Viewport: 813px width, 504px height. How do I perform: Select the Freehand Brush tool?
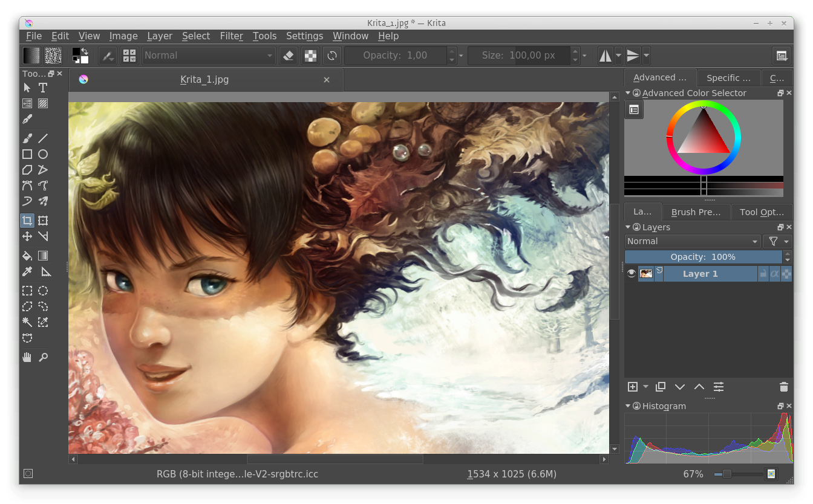[27, 138]
